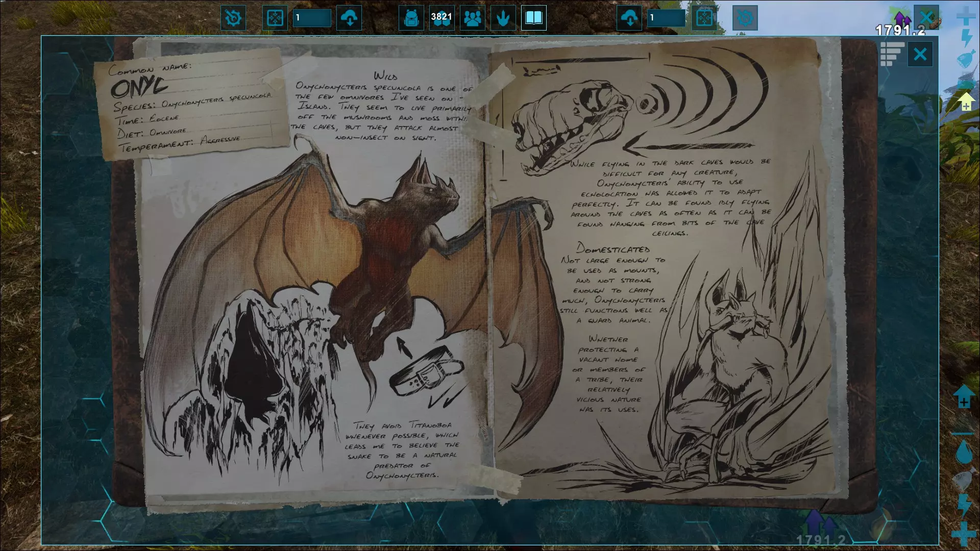The height and width of the screenshot is (551, 980).
Task: Click the left cloud download icon
Action: pyautogui.click(x=350, y=18)
